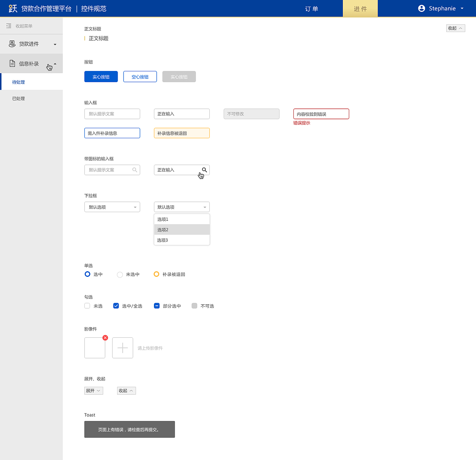Viewport: 476px width, 460px height.
Task: Click the 错误提示 red error text
Action: (302, 123)
